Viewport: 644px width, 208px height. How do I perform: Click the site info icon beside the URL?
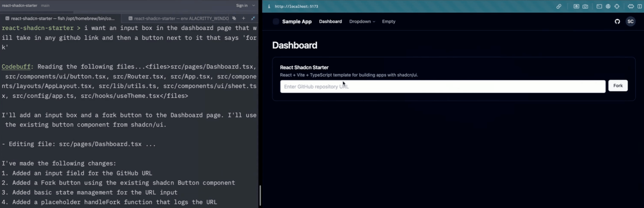269,6
